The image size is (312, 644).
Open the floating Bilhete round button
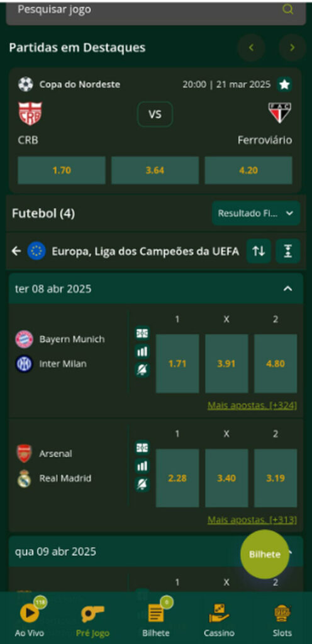[265, 554]
